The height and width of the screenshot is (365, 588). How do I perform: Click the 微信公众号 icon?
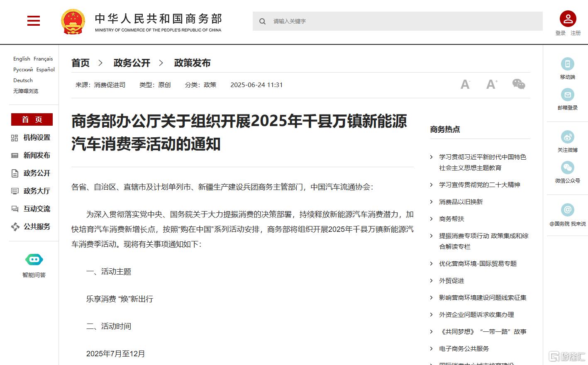567,168
